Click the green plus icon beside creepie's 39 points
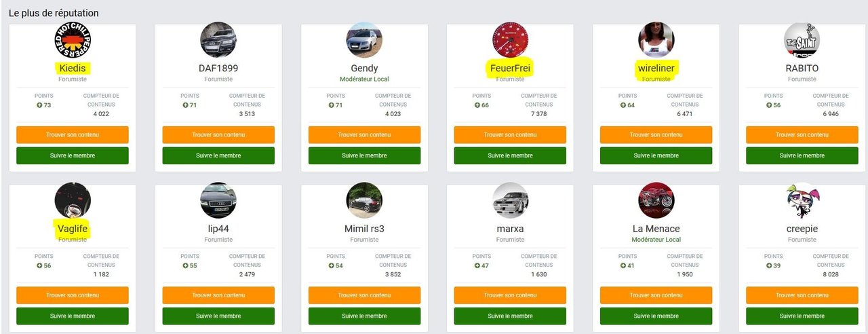Screen dimensions: 868x334 769,265
